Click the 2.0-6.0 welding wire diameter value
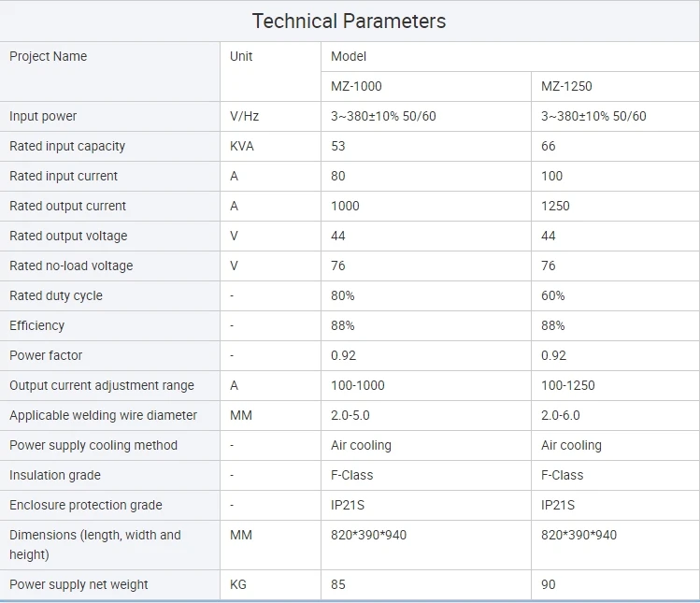This screenshot has height=603, width=700. [561, 415]
